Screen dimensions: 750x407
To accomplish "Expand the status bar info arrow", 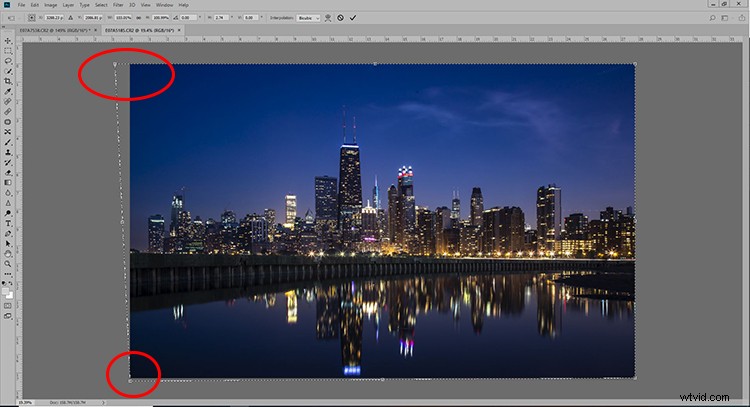I will click(103, 403).
